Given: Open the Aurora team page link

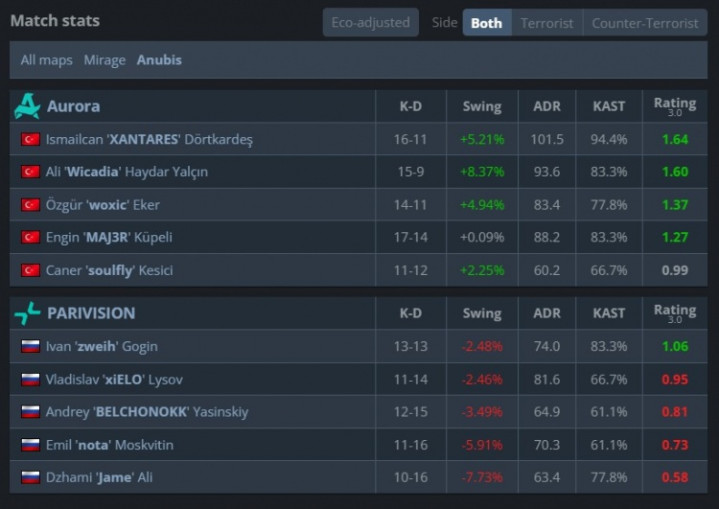Looking at the screenshot, I should click(73, 106).
